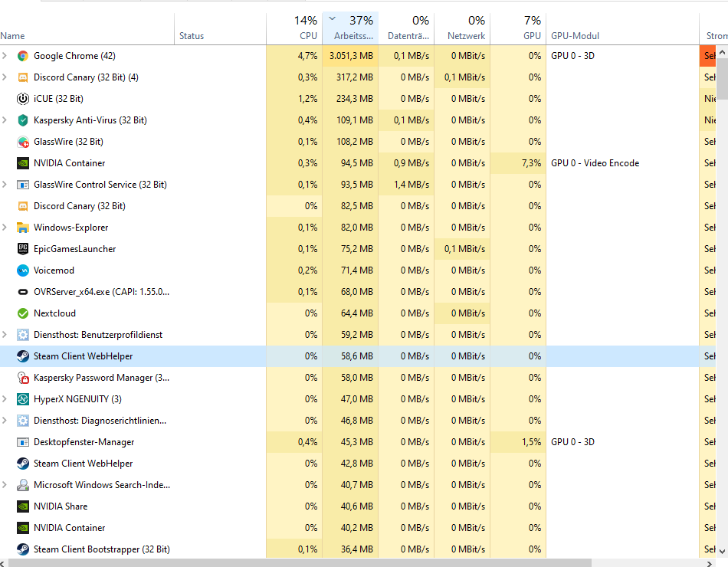Sort by the Arbeitsspeicher column header

[x=350, y=29]
